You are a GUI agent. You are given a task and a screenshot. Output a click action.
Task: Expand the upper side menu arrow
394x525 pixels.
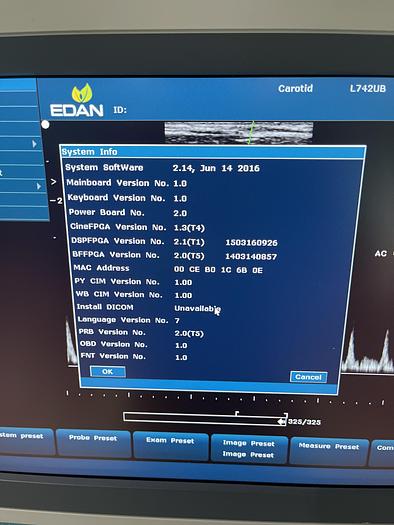(x=34, y=144)
